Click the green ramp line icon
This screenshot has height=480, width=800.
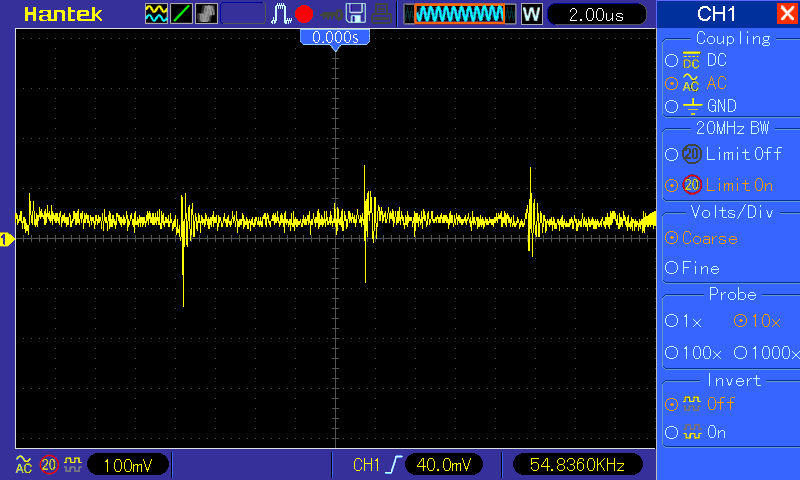(x=181, y=14)
